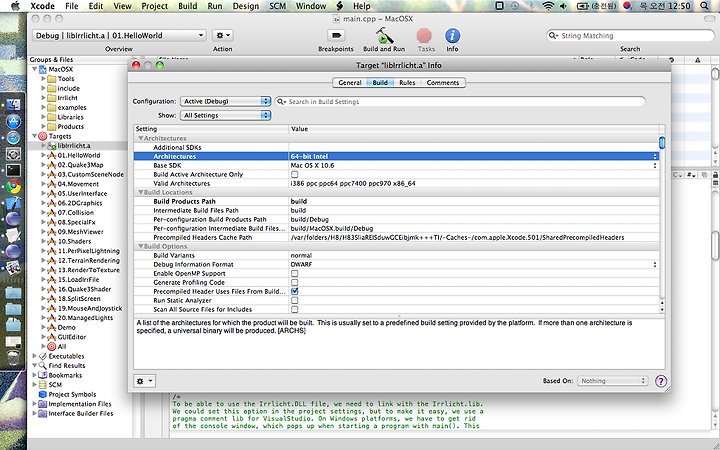The height and width of the screenshot is (450, 720).
Task: Collapse the MacOSX project group
Action: pos(34,69)
